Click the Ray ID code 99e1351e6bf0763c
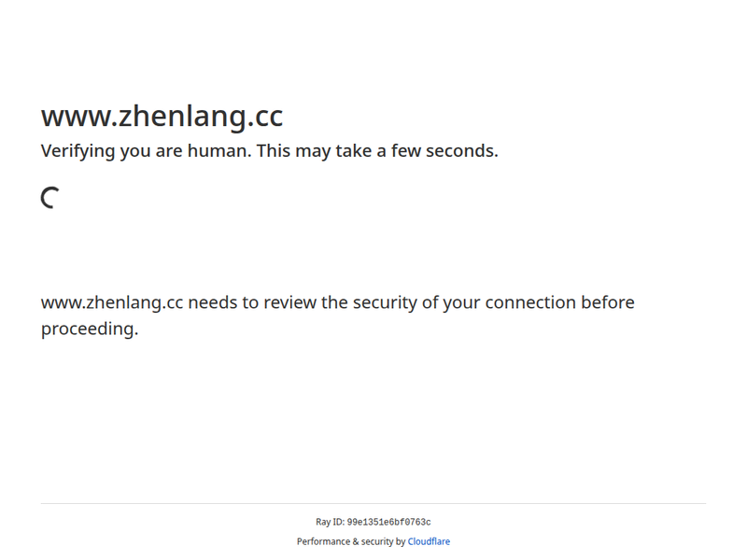 coord(388,523)
